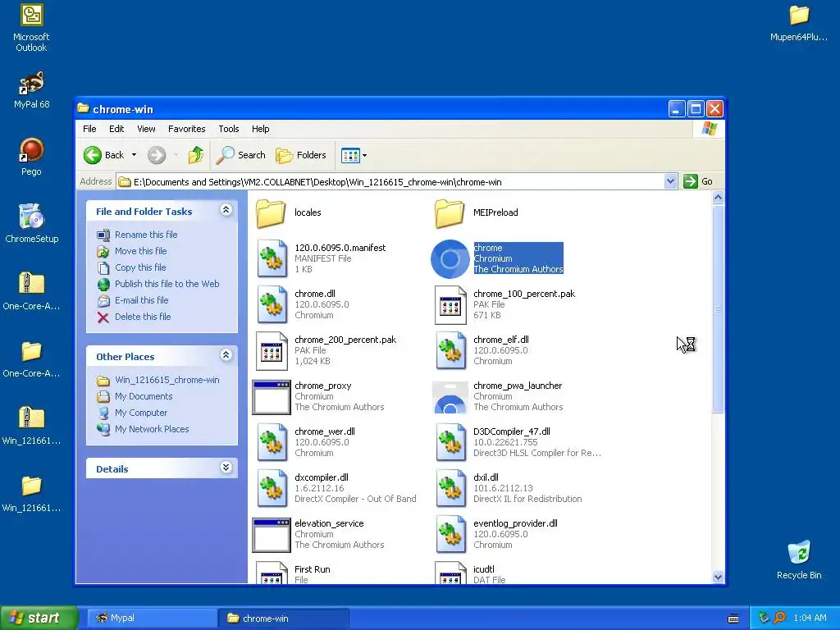Go to My Network Places link
Image resolution: width=840 pixels, height=630 pixels.
[152, 429]
